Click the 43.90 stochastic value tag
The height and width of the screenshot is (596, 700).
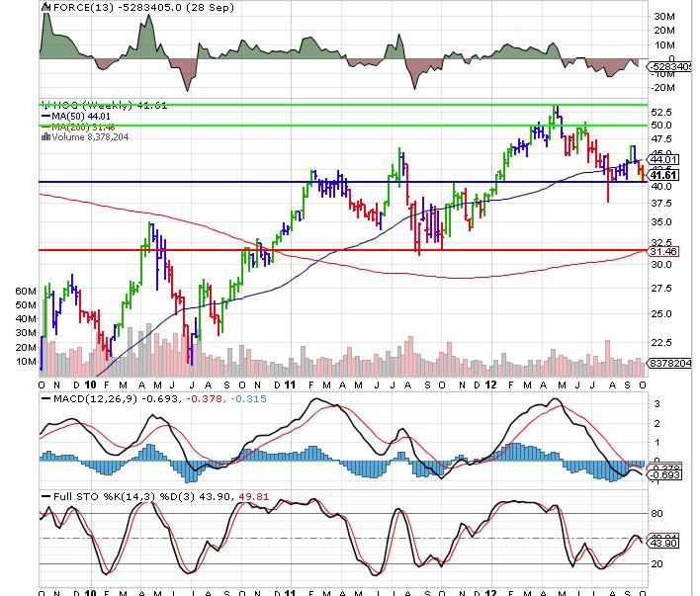tap(663, 544)
